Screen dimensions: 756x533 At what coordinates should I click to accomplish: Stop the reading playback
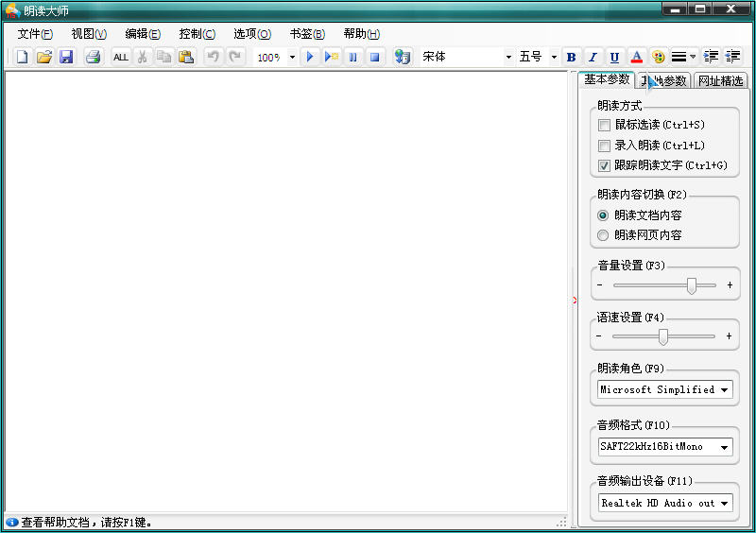[374, 57]
